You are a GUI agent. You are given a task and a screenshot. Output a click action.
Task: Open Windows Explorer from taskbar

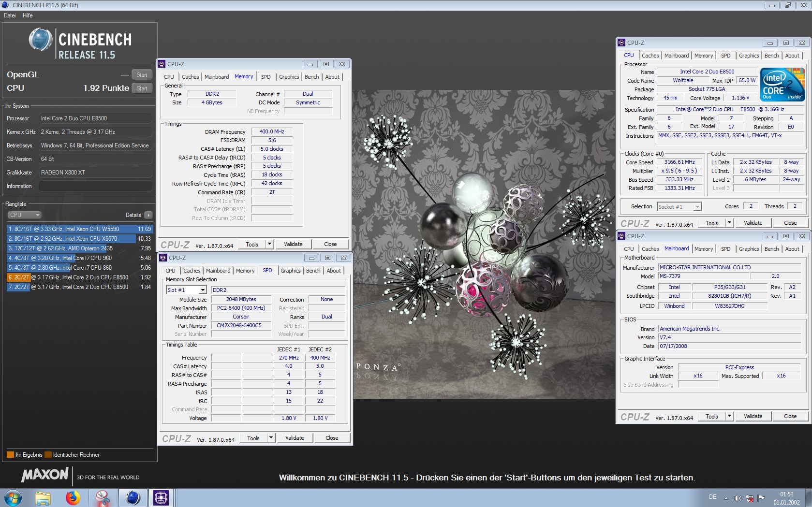point(43,497)
